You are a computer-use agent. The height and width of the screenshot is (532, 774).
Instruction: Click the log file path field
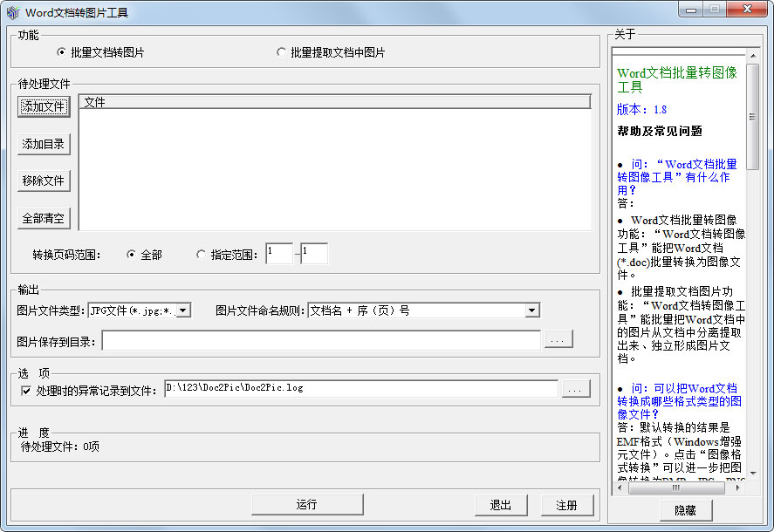(361, 388)
